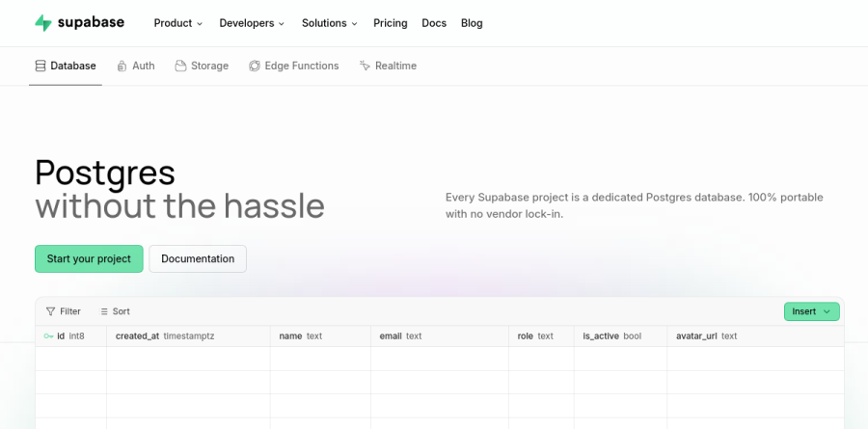Click the Supabase lightning bolt logo

[43, 23]
